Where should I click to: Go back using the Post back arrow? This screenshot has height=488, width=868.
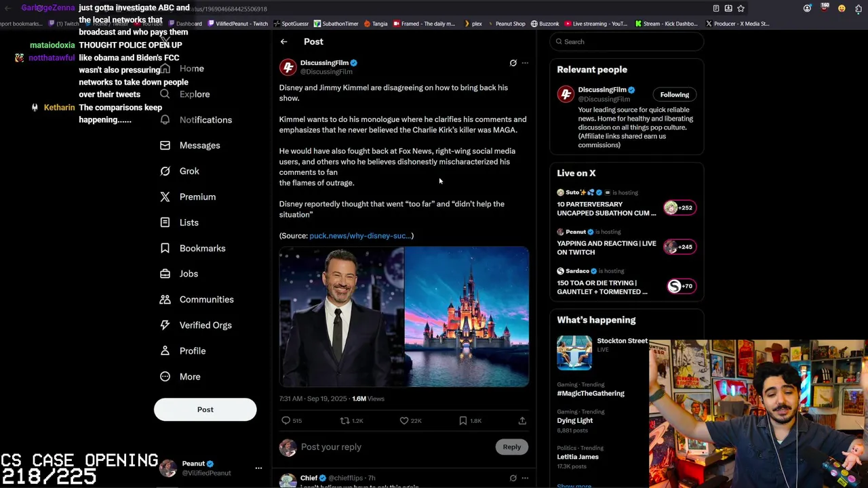pyautogui.click(x=284, y=42)
